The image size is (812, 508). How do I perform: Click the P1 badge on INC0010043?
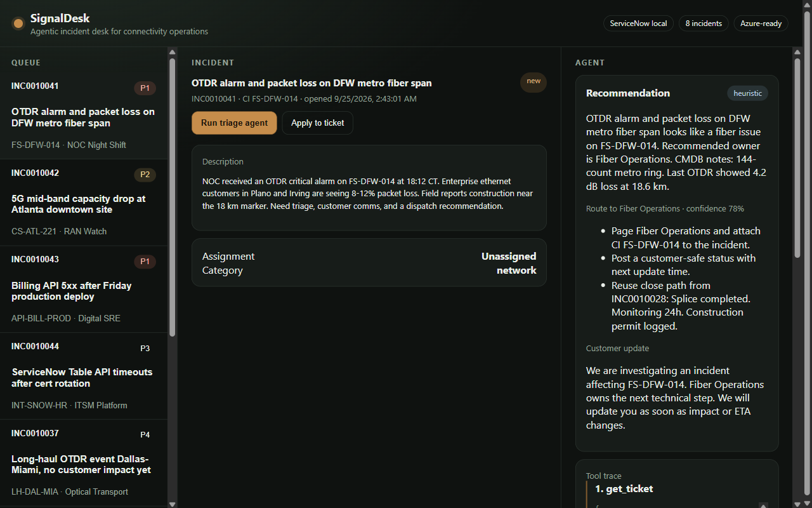145,262
